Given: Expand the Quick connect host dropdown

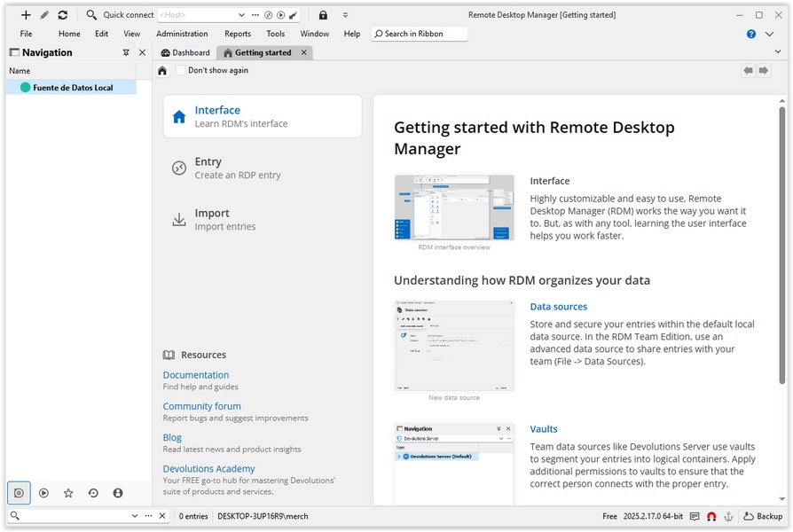Looking at the screenshot, I should coord(242,15).
